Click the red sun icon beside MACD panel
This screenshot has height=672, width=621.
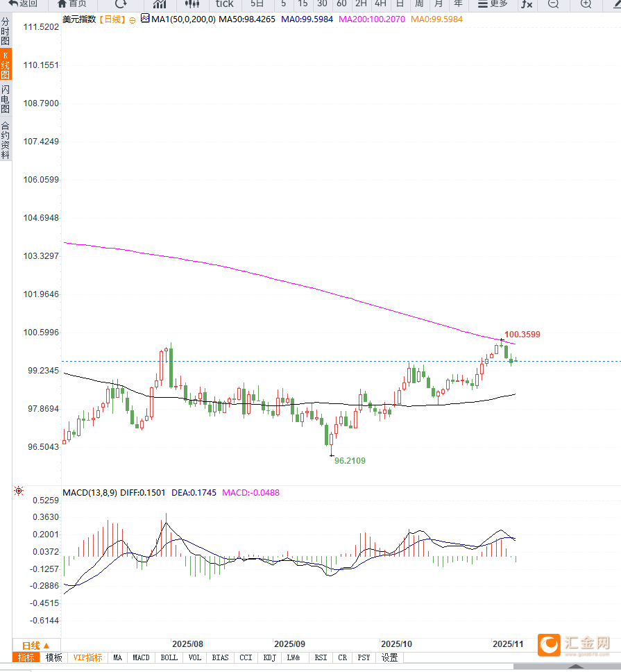point(19,491)
